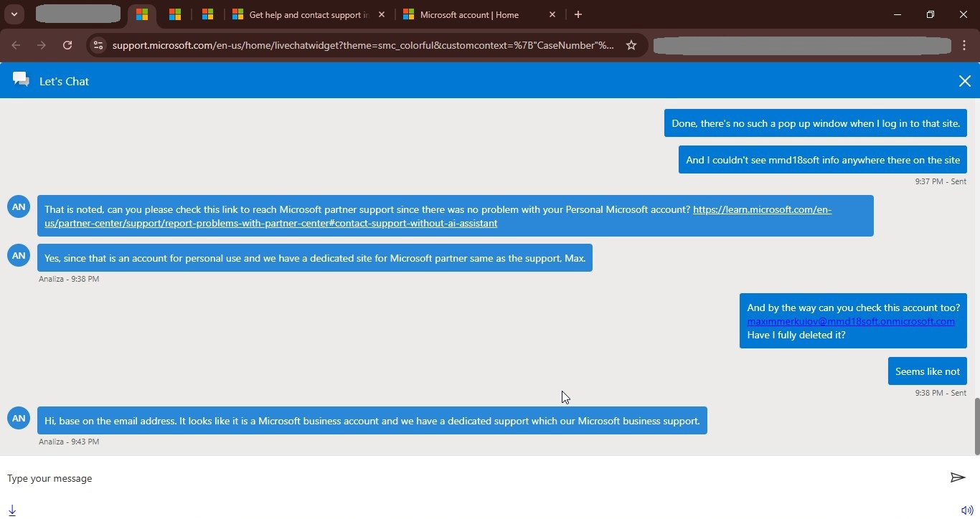
Task: Send the chat message with arrow icon
Action: coord(958,477)
